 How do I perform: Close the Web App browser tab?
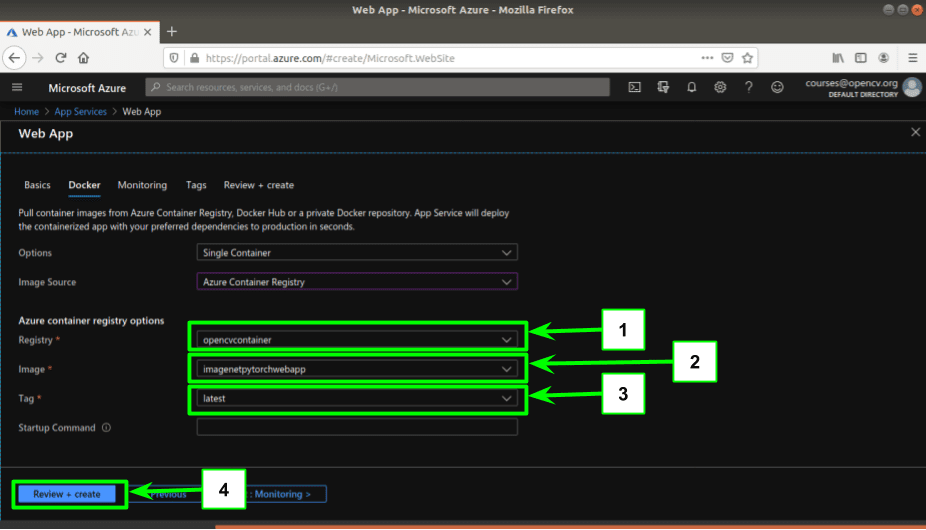pyautogui.click(x=148, y=32)
